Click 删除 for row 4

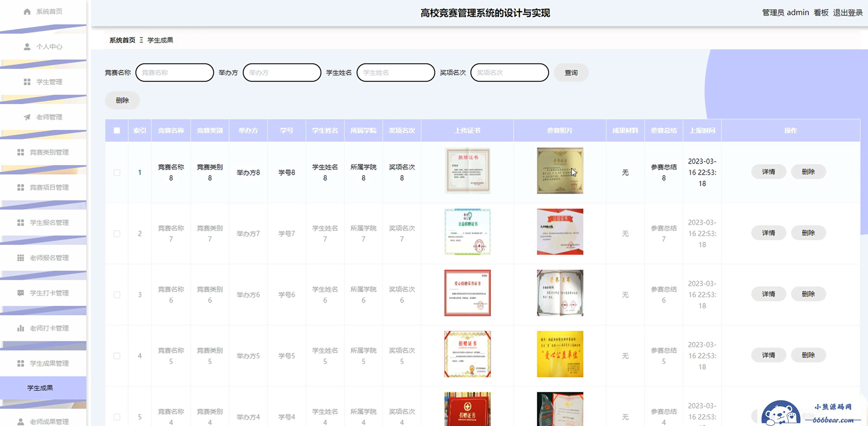[808, 355]
